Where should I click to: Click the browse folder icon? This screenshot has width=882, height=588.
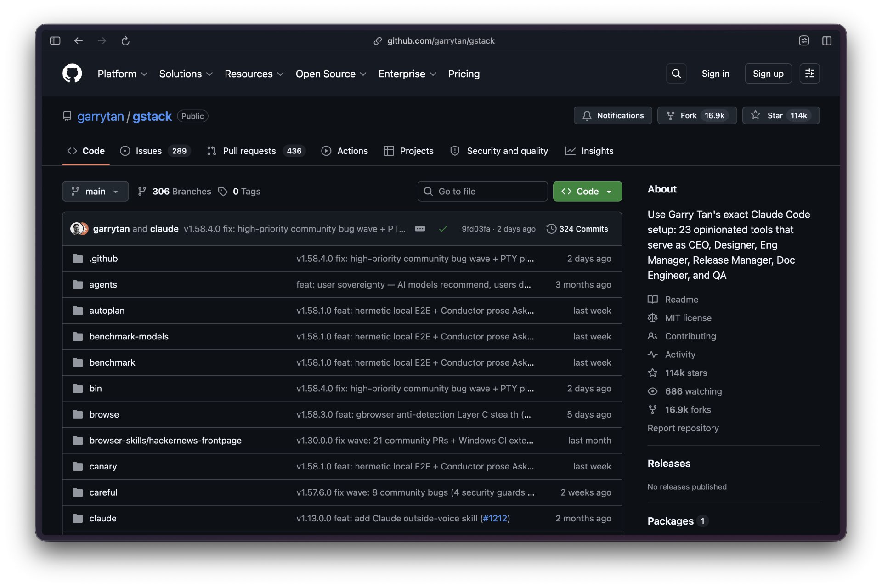coord(78,414)
